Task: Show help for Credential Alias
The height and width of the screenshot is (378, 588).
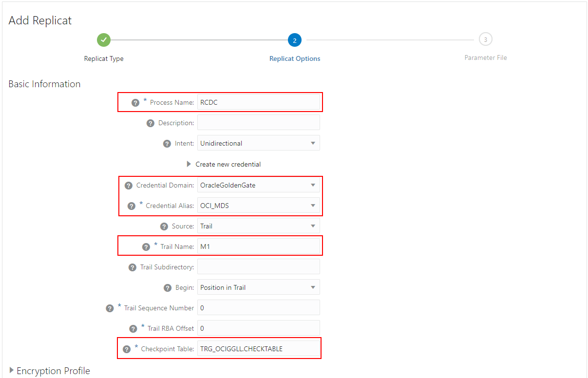Action: coord(132,206)
